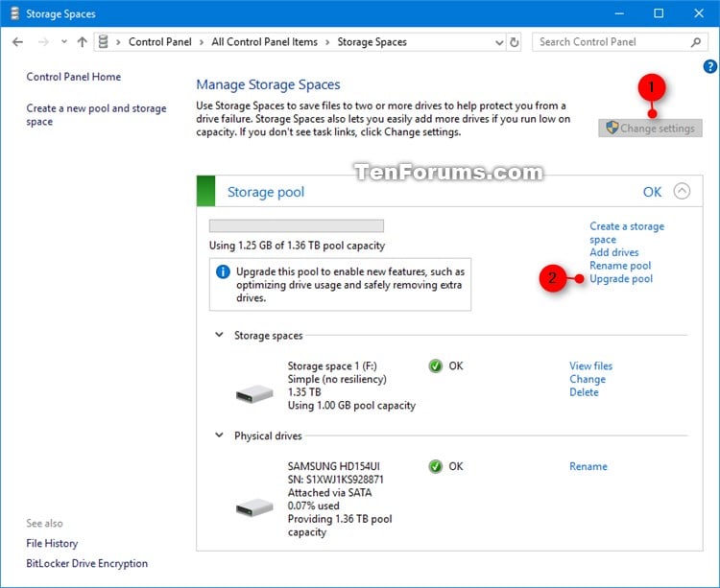
Task: Click Create a new pool and storage space
Action: [96, 115]
